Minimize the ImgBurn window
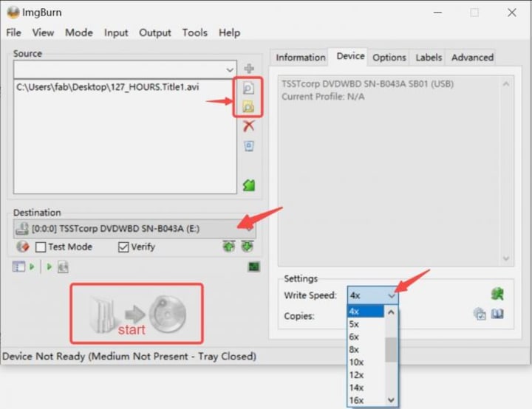Screen dimensions: 532x409 [x=437, y=13]
